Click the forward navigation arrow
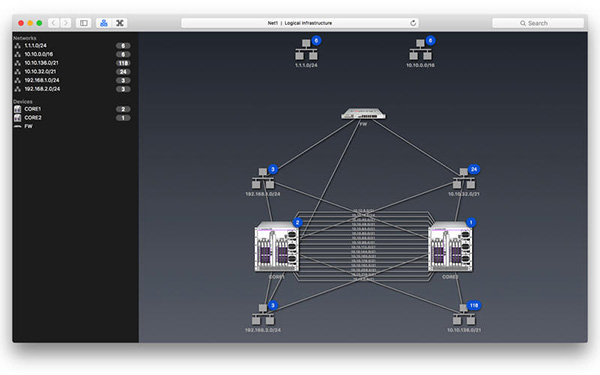This screenshot has height=375, width=600. point(66,23)
